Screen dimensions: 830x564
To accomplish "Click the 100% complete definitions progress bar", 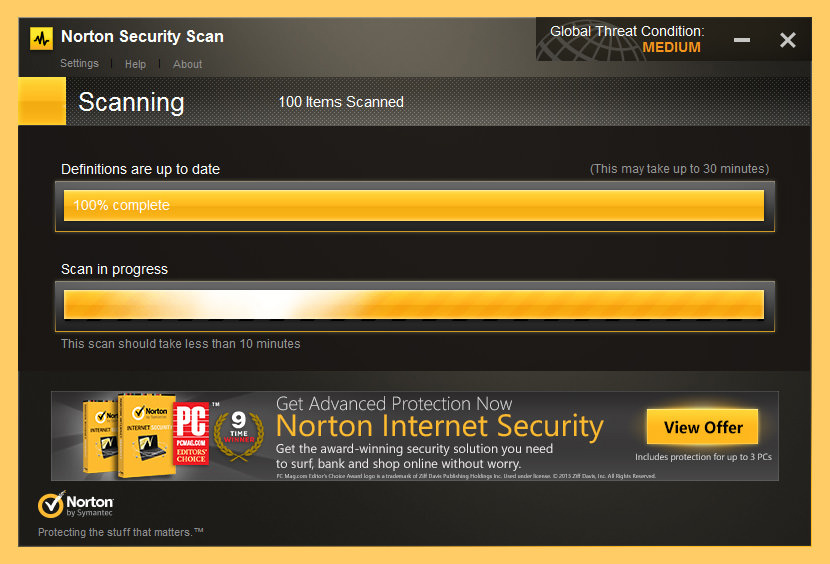I will coord(414,205).
